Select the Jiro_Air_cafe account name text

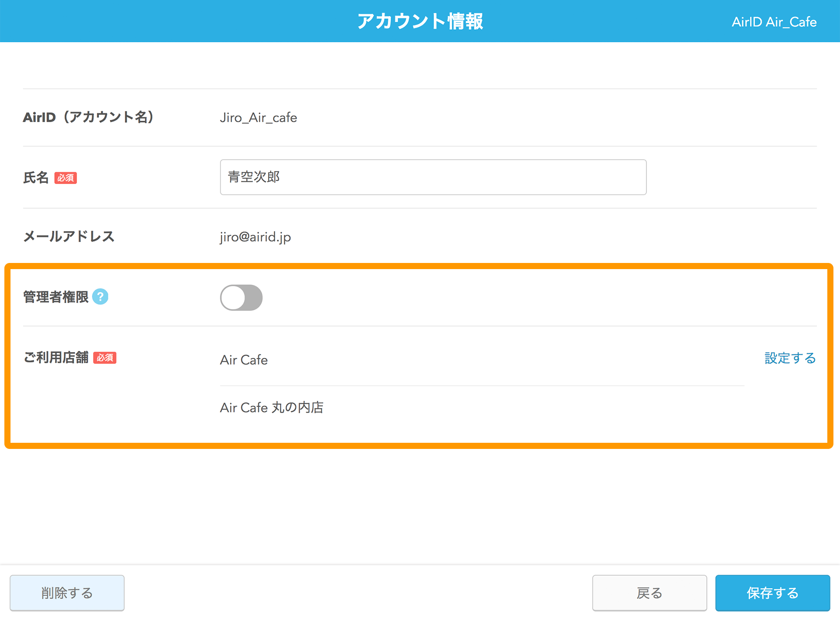259,118
